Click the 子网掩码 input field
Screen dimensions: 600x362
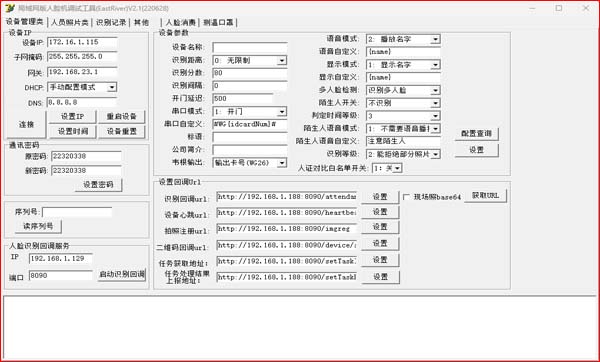(x=82, y=57)
